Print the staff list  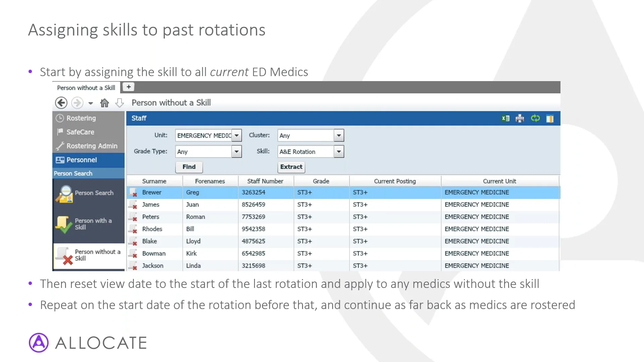(520, 118)
